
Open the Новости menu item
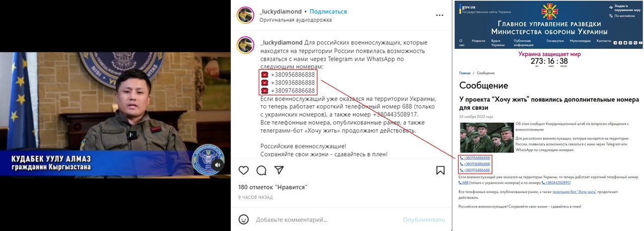pos(478,41)
